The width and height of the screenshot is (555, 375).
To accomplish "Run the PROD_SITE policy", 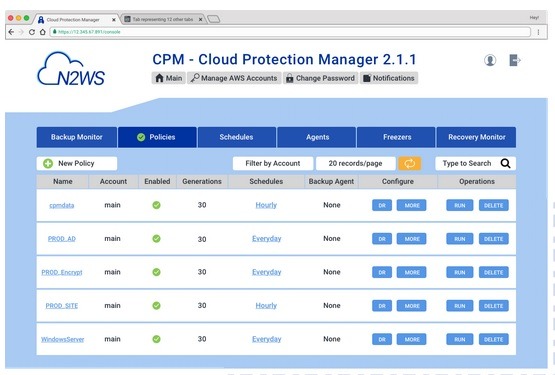I will (x=460, y=306).
